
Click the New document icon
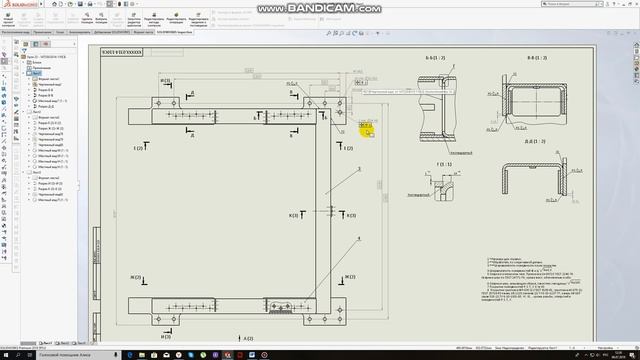pos(61,4)
